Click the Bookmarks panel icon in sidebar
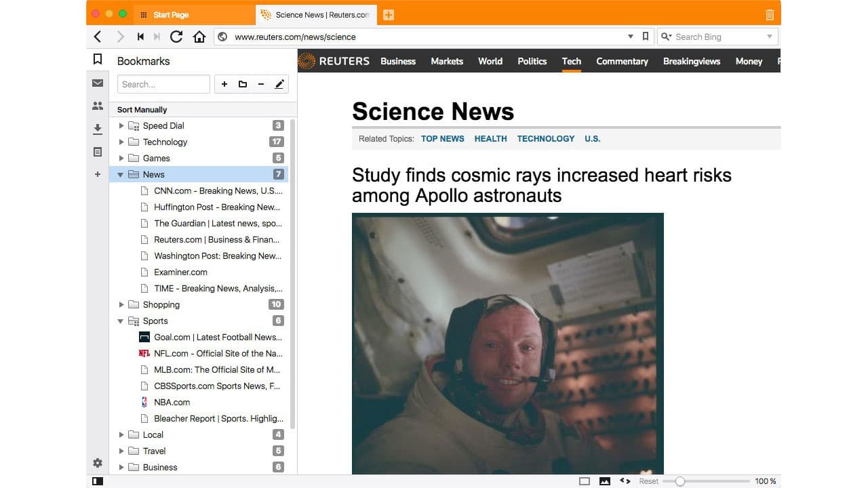Screen dimensions: 868x488 (x=97, y=59)
